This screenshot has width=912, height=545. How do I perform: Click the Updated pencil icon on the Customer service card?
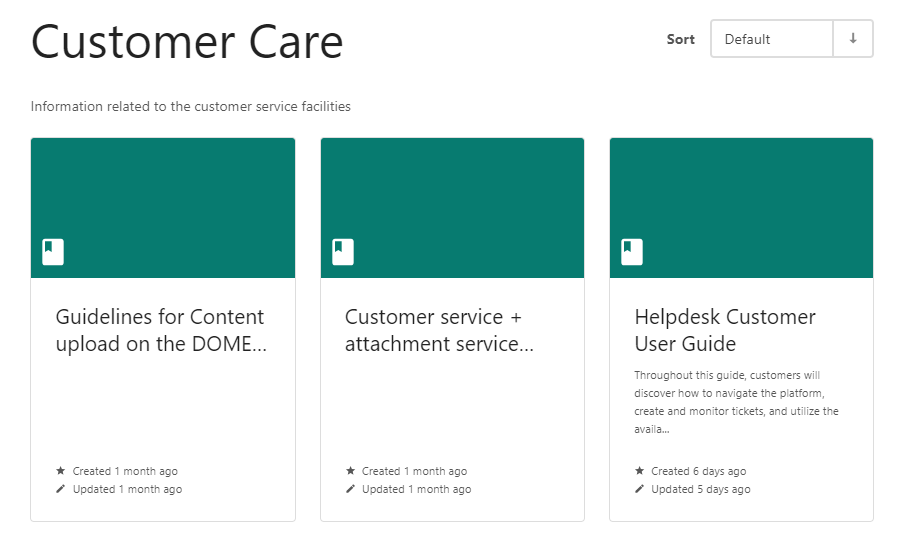[350, 489]
